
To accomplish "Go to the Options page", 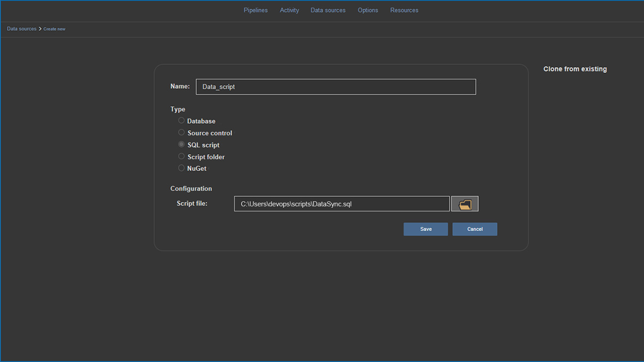I will [368, 10].
